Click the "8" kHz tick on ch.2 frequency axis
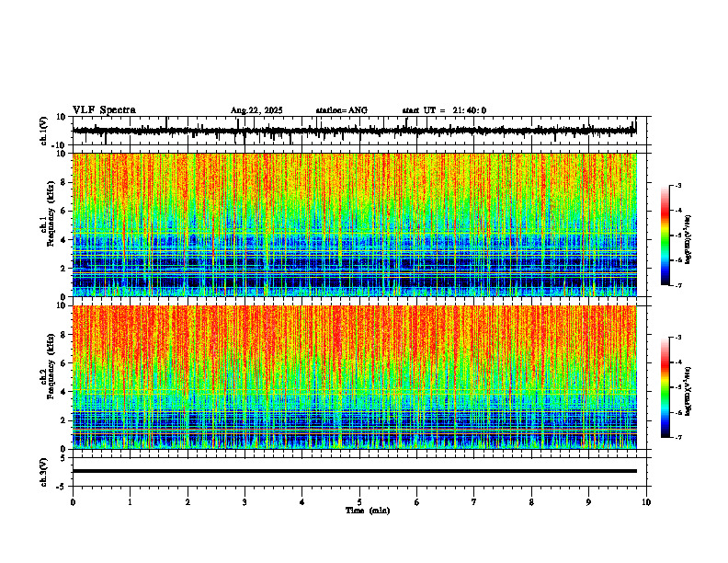The height and width of the screenshot is (563, 728). pos(64,335)
